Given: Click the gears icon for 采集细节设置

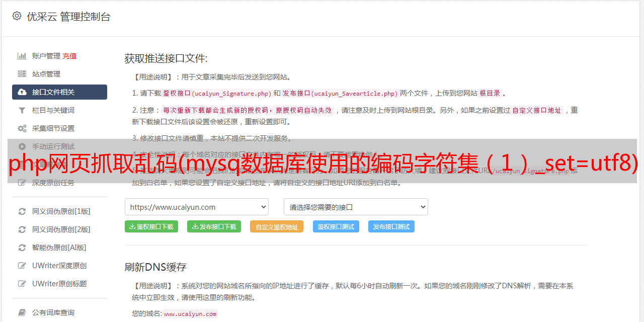Looking at the screenshot, I should [x=22, y=128].
